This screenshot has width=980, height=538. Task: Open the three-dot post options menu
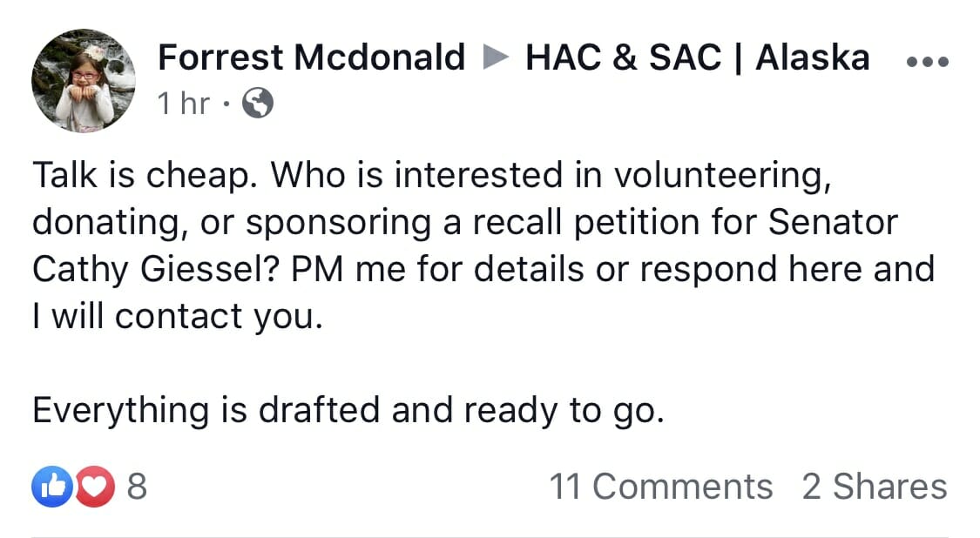tap(928, 62)
